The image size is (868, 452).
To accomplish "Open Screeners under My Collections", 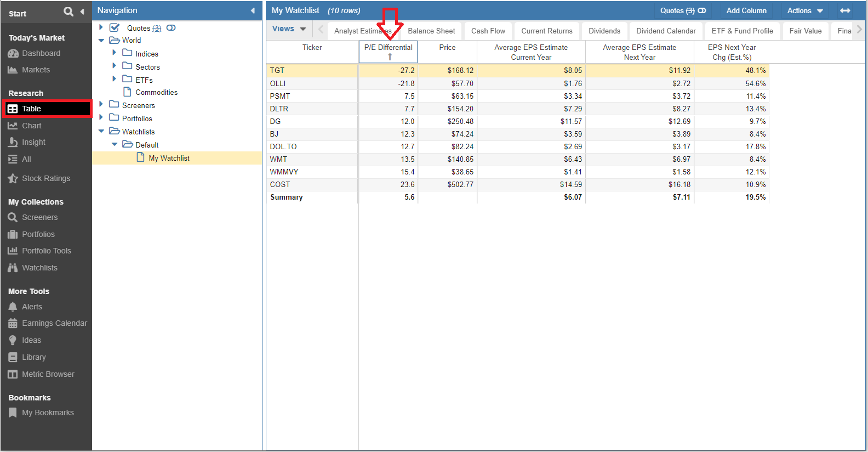I will [x=39, y=217].
